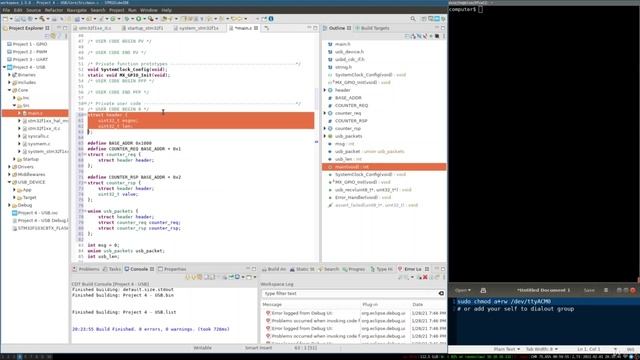Select BASE_ADDR in Outline
This screenshot has height=360, width=640.
[x=348, y=98]
